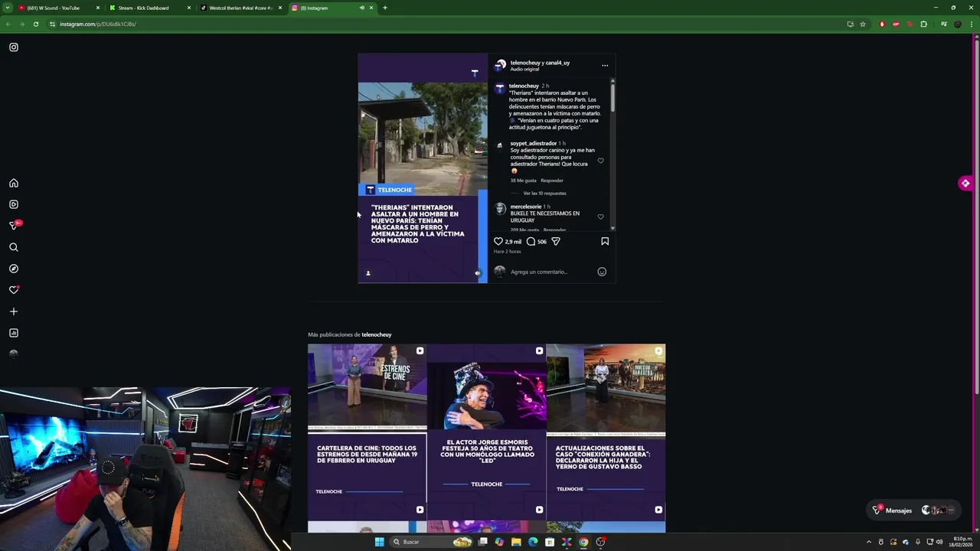Open File Explorer from taskbar

tap(516, 542)
